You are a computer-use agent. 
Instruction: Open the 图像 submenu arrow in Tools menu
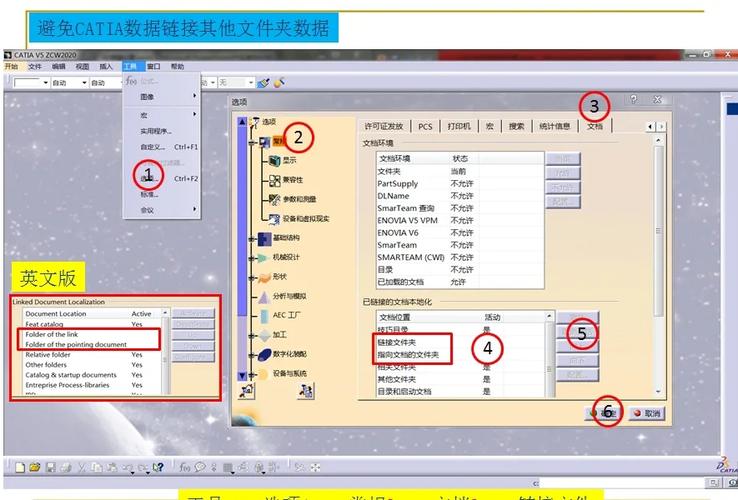click(x=194, y=96)
